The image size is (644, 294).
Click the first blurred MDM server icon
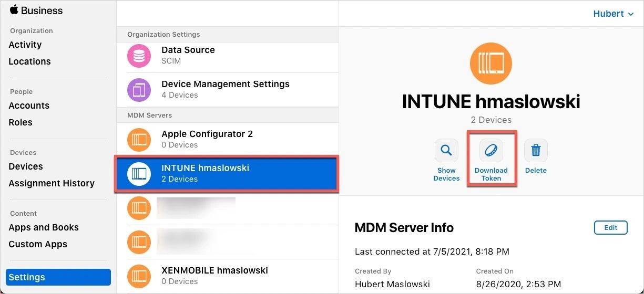click(139, 208)
